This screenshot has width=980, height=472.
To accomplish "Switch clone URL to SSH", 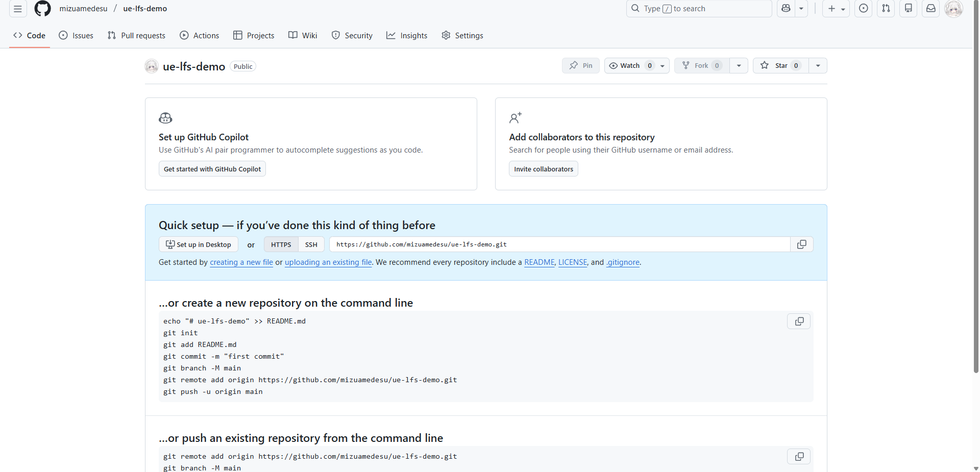I will click(311, 244).
